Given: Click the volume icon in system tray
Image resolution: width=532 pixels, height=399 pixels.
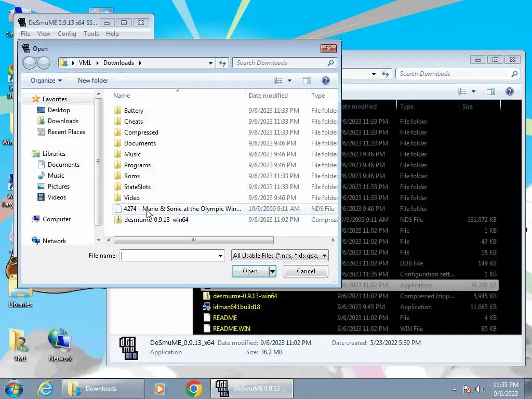Looking at the screenshot, I should tap(479, 389).
